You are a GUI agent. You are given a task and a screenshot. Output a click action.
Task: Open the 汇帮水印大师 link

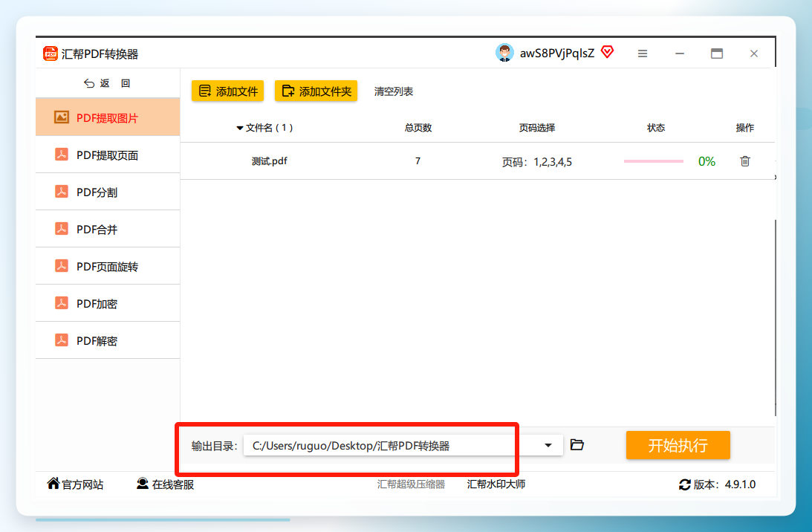click(496, 484)
